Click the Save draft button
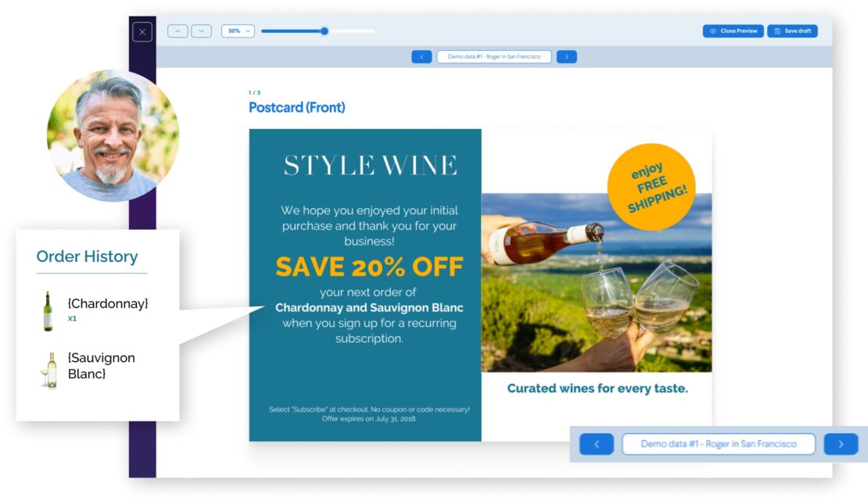The height and width of the screenshot is (502, 868). click(x=792, y=31)
